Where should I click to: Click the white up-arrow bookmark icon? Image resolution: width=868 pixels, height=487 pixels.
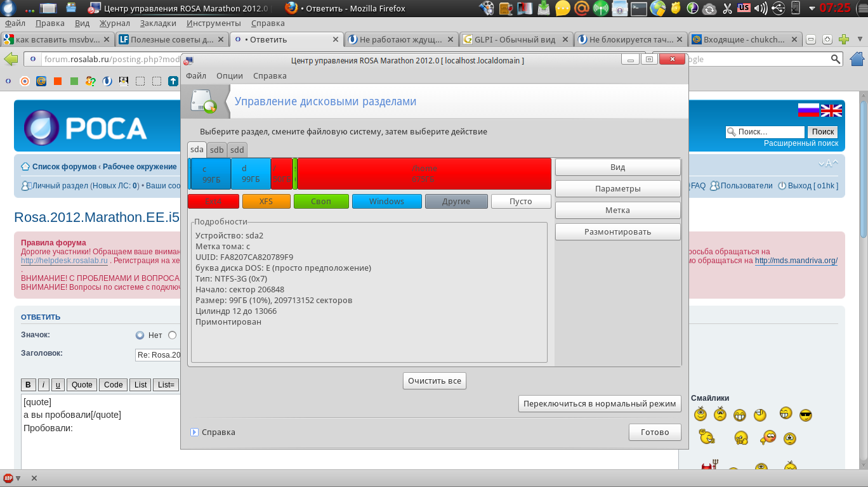(x=173, y=81)
